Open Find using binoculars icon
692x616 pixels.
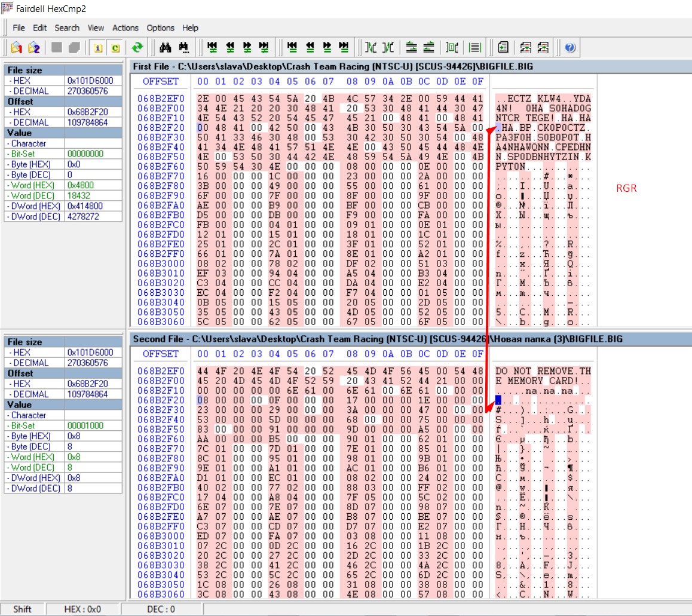[x=166, y=47]
